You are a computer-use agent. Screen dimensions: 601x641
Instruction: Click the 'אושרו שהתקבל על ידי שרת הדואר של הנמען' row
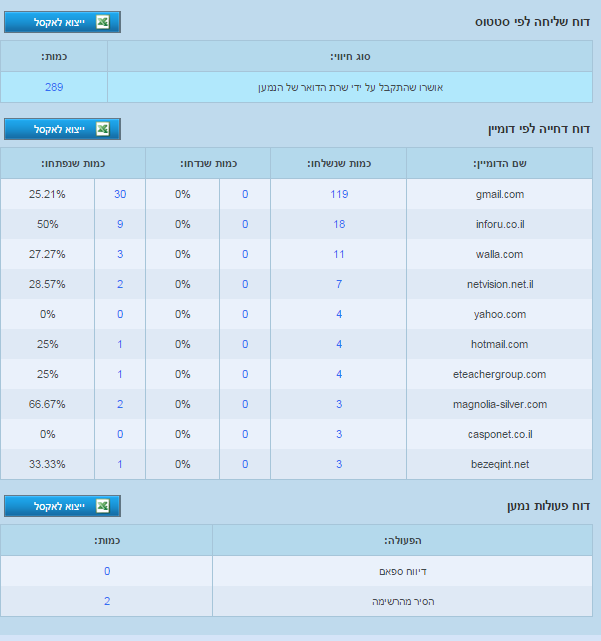tap(296, 87)
